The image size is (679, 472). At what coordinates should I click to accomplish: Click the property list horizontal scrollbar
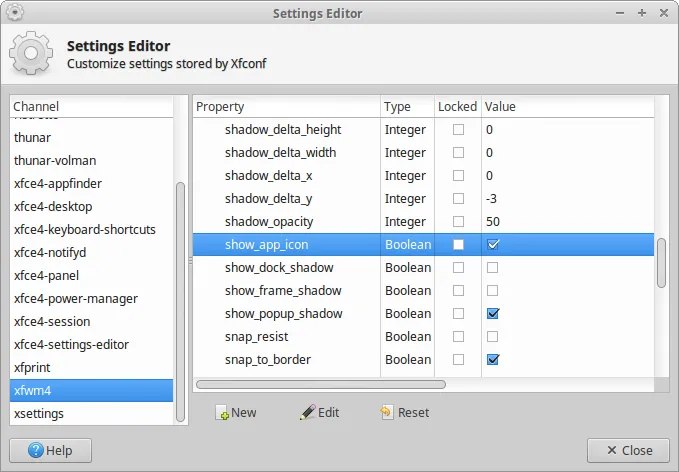pos(321,385)
